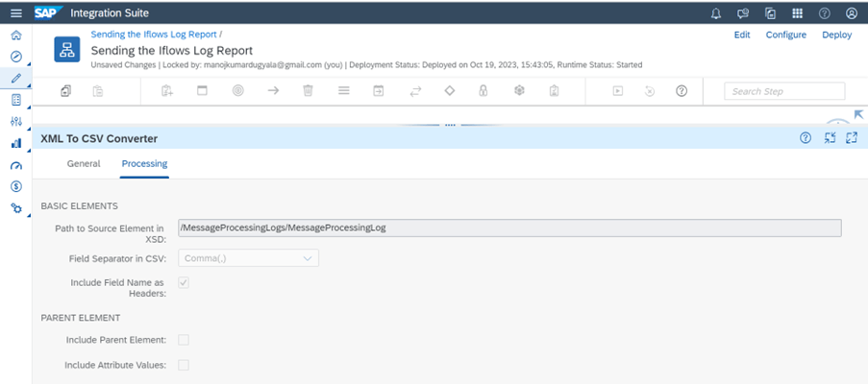Click the Deploy button

tap(836, 35)
